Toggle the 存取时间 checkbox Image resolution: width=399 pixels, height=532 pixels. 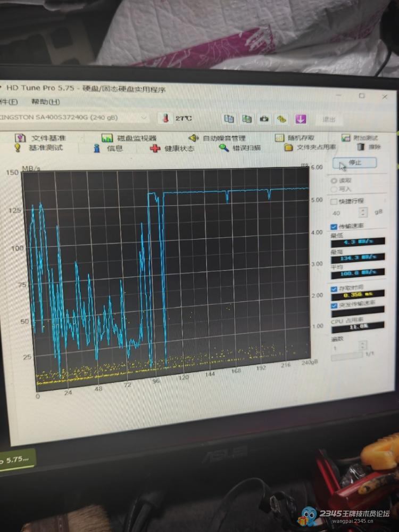334,288
